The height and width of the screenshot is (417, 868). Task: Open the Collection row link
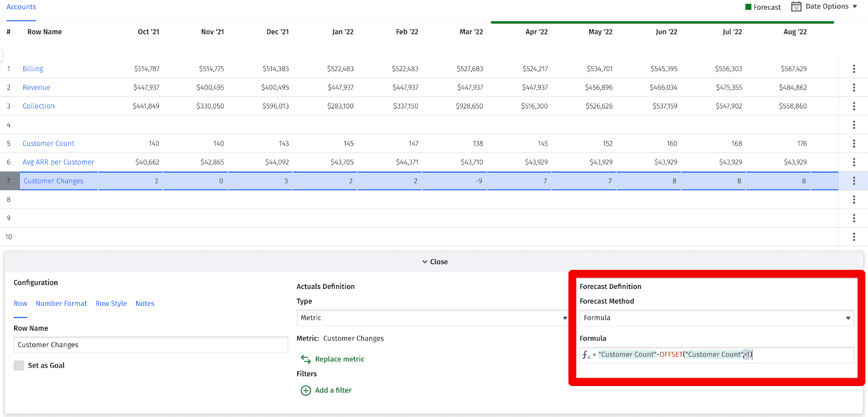click(39, 106)
